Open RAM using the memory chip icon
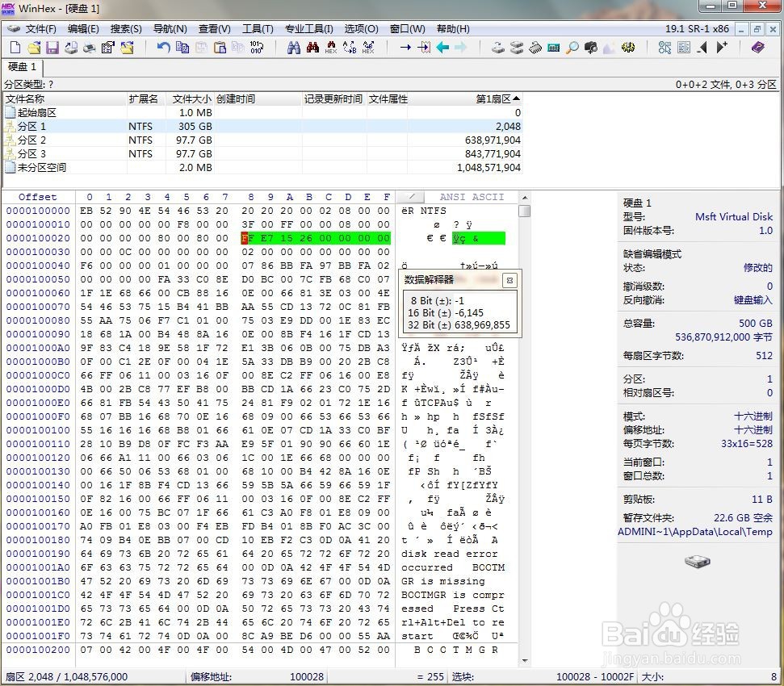 point(535,48)
